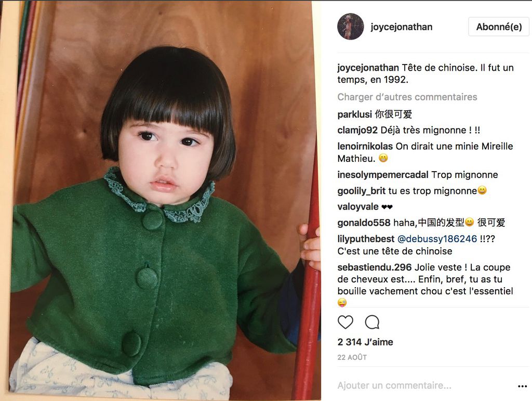The width and height of the screenshot is (532, 401).
Task: Like the post with the heart icon
Action: (345, 322)
